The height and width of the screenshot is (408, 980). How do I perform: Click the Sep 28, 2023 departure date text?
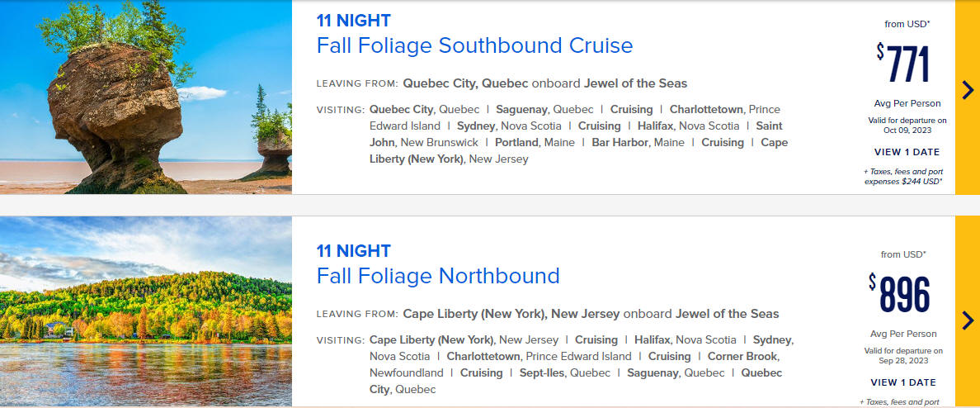[x=903, y=360]
